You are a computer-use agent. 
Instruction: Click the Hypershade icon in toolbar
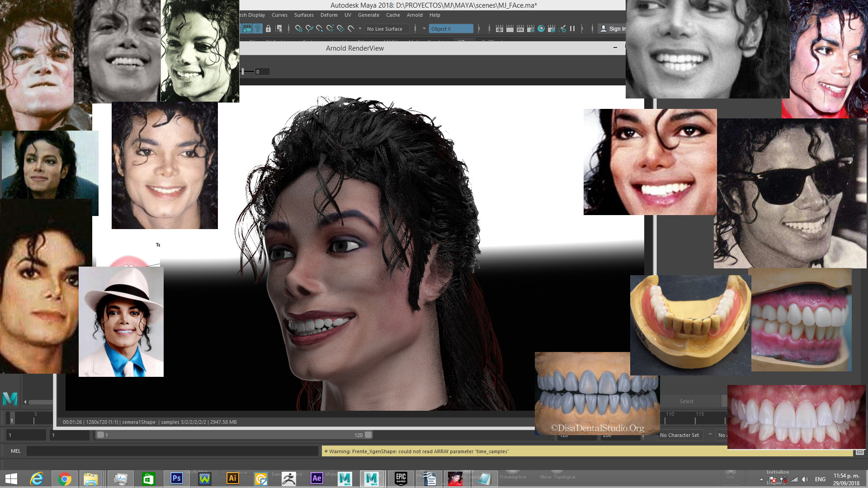[x=541, y=28]
